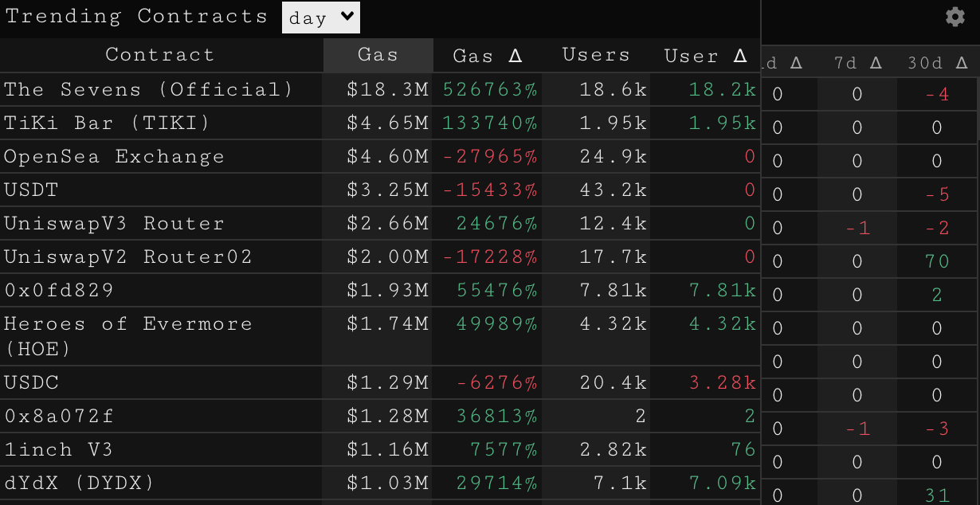980x505 pixels.
Task: Click the -27965% gas change
Action: click(x=490, y=156)
